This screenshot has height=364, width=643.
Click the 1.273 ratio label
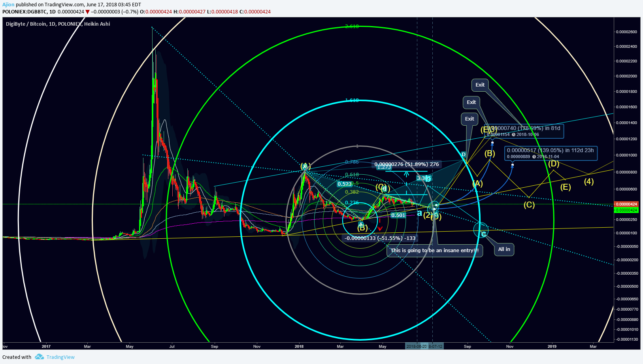click(x=384, y=167)
